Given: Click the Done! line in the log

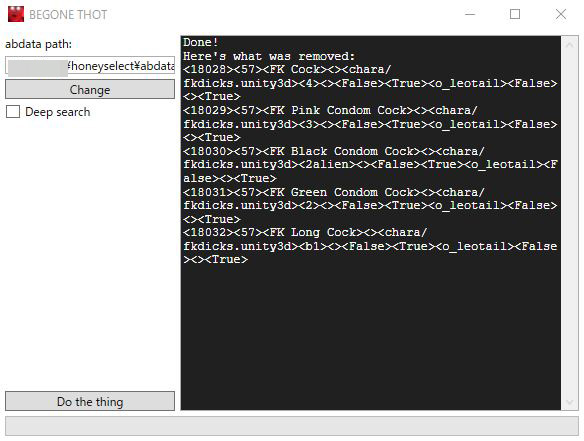Looking at the screenshot, I should tap(200, 42).
